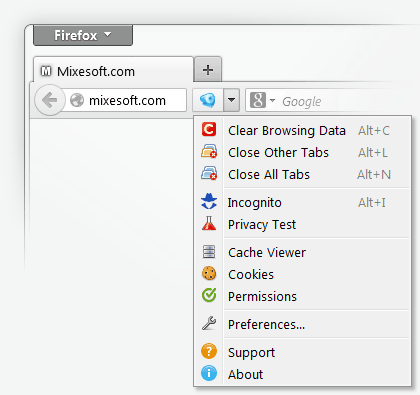Open the Firefox application menu
The width and height of the screenshot is (420, 395).
(x=83, y=35)
